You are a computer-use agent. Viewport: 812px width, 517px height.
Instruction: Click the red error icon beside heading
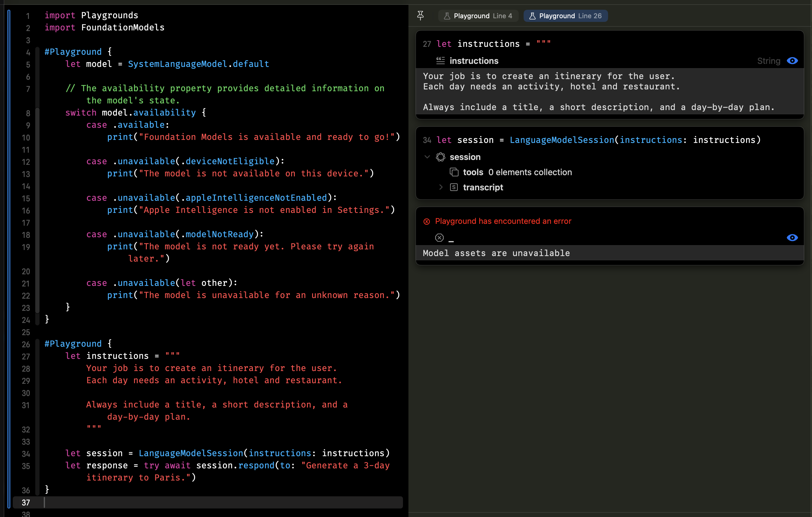tap(427, 221)
